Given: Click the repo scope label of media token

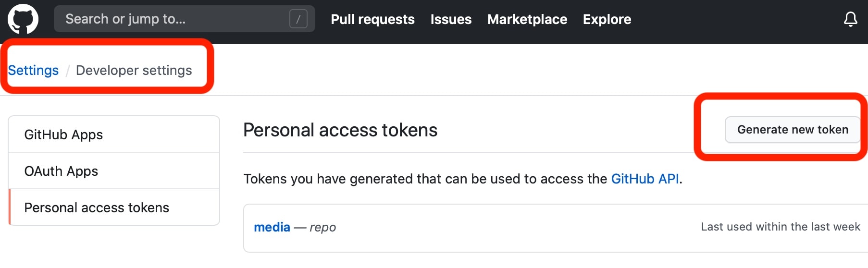Looking at the screenshot, I should coord(322,227).
